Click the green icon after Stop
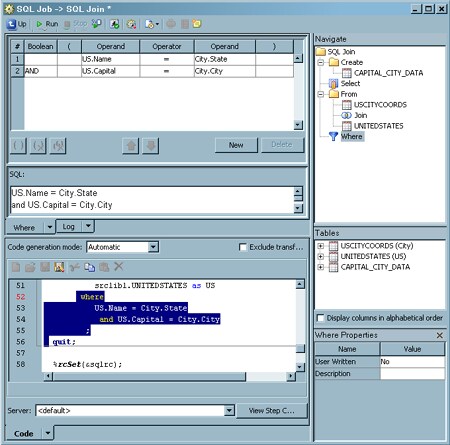 pyautogui.click(x=97, y=24)
